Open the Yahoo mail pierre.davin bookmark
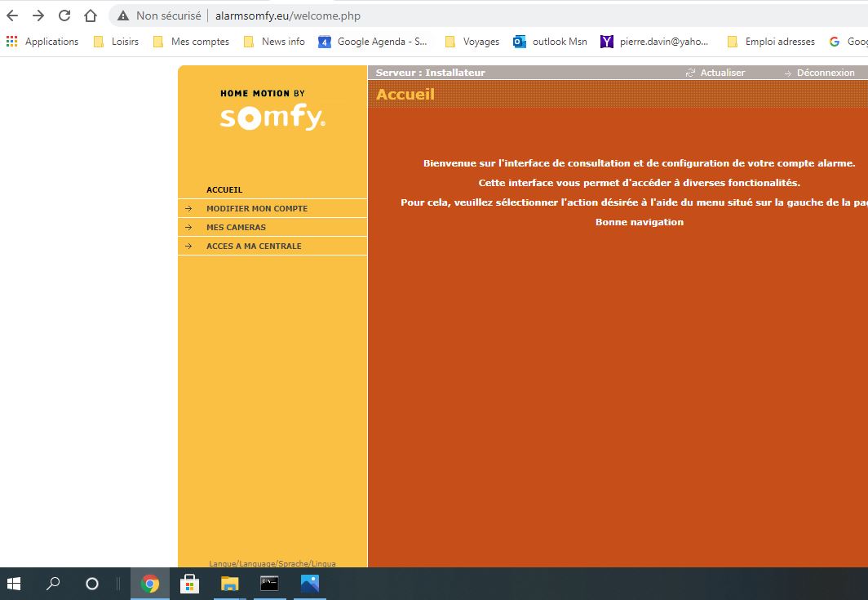The width and height of the screenshot is (868, 600). (x=655, y=42)
